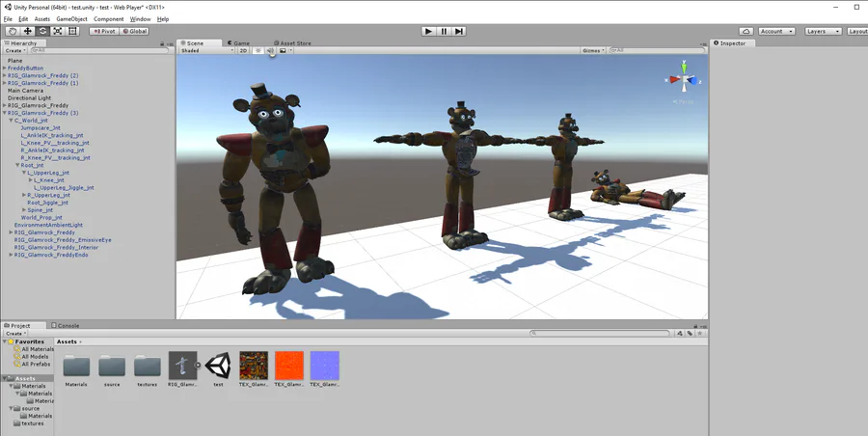Toggle 2D scene view mode
The height and width of the screenshot is (436, 868).
pos(243,50)
